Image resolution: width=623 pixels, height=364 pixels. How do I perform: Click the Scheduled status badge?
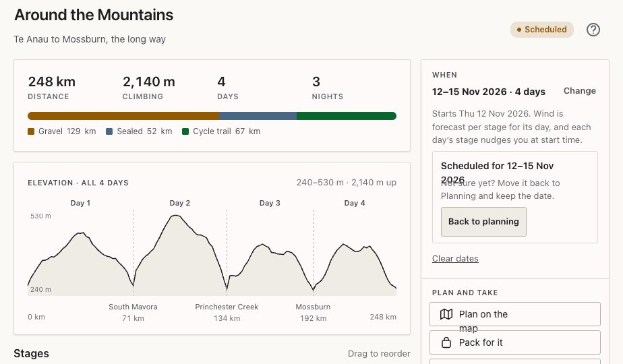click(x=542, y=30)
